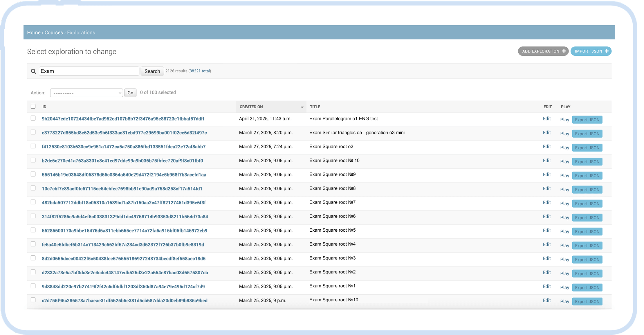Select the checkbox for Exam Square root o2
Viewport: 644px width, 335px height.
click(33, 146)
